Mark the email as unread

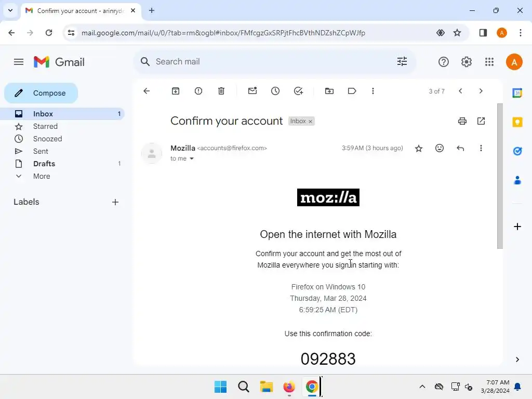pos(252,91)
